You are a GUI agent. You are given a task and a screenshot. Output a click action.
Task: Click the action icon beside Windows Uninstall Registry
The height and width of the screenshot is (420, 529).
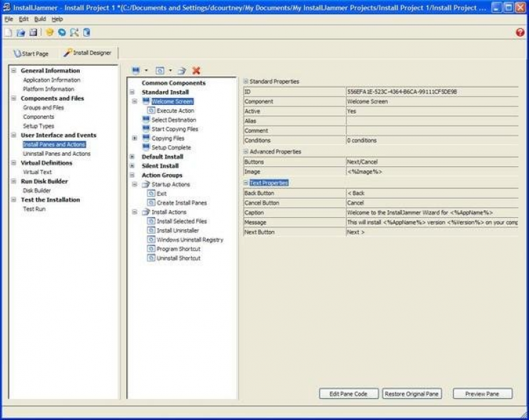point(151,240)
